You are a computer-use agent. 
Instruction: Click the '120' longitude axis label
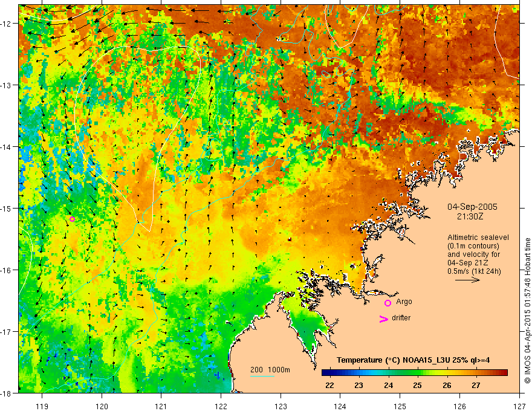pos(102,406)
